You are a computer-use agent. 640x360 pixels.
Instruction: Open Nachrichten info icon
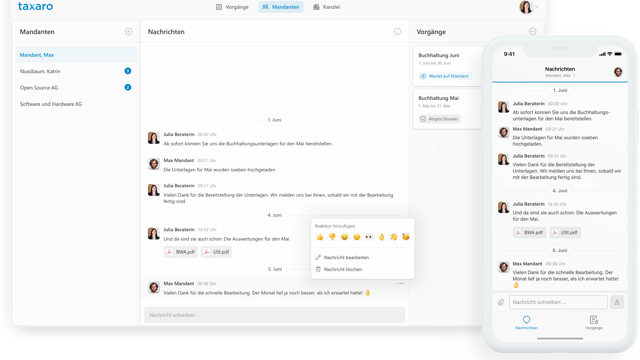(x=397, y=31)
